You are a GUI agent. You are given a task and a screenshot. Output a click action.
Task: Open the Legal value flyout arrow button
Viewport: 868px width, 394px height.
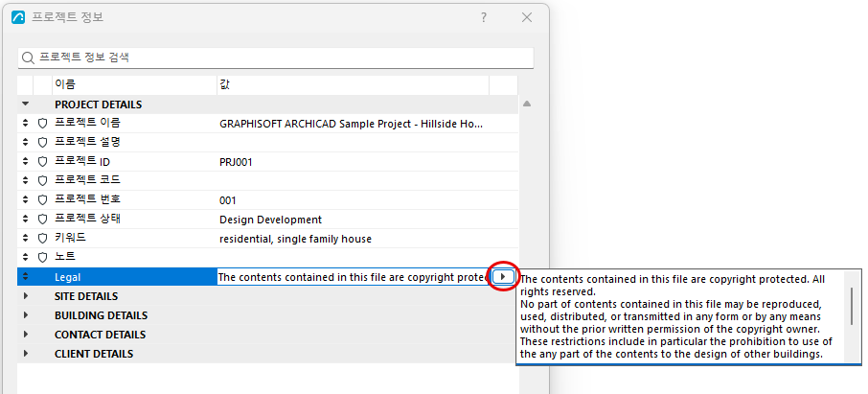point(503,276)
